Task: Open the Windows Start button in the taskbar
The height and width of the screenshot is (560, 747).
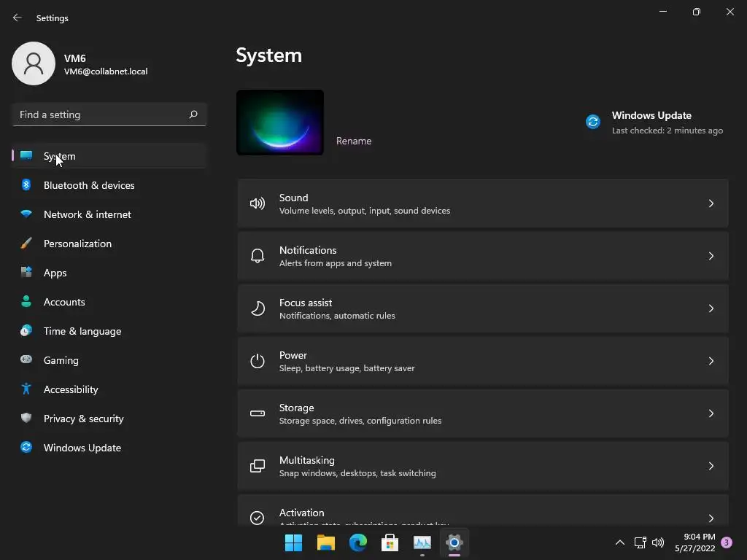Action: click(x=293, y=542)
